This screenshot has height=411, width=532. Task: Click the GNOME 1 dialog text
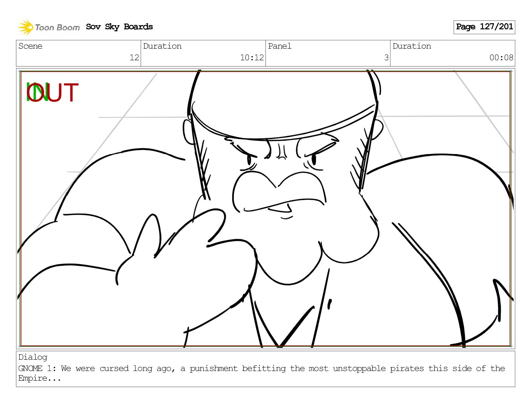click(261, 373)
